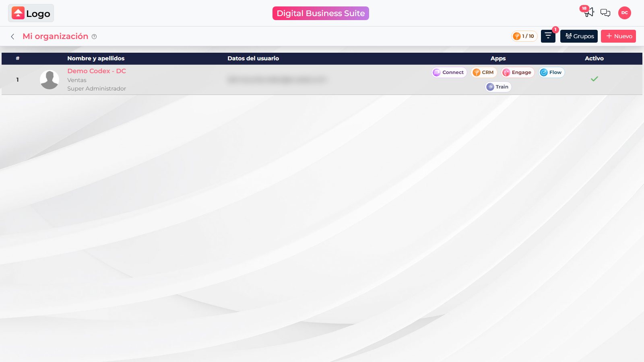Select the CRM app badge
644x362 pixels.
click(484, 72)
